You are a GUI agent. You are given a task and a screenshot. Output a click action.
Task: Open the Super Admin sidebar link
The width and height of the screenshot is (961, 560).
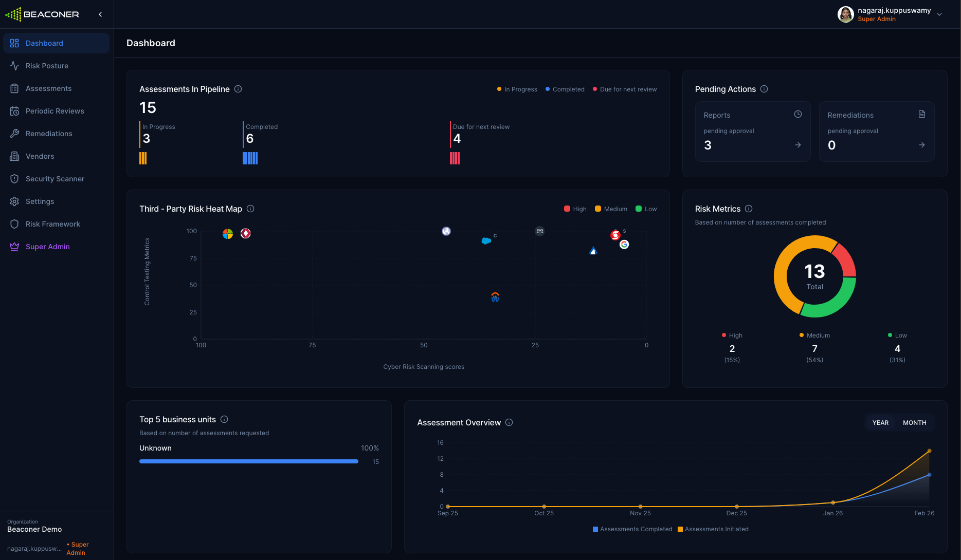tap(47, 247)
